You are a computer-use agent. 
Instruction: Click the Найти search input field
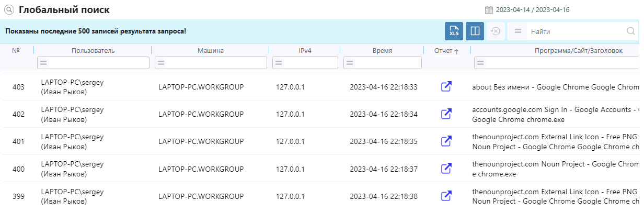[x=575, y=31]
